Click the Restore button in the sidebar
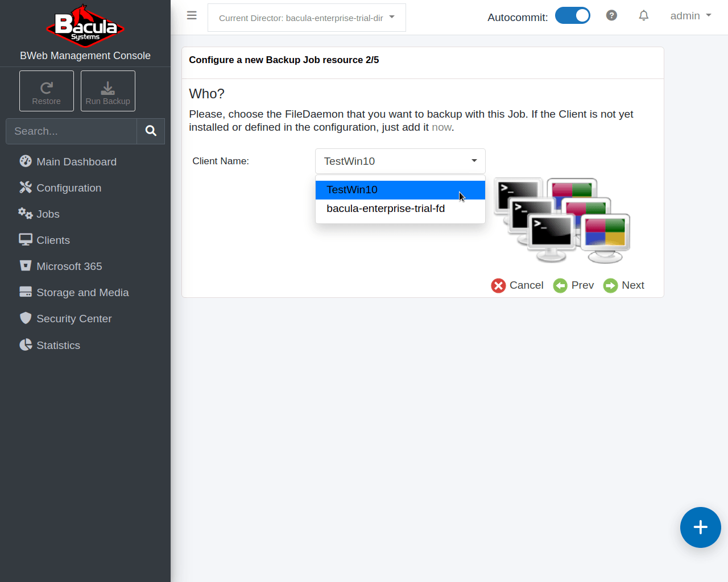728x582 pixels. pyautogui.click(x=47, y=91)
